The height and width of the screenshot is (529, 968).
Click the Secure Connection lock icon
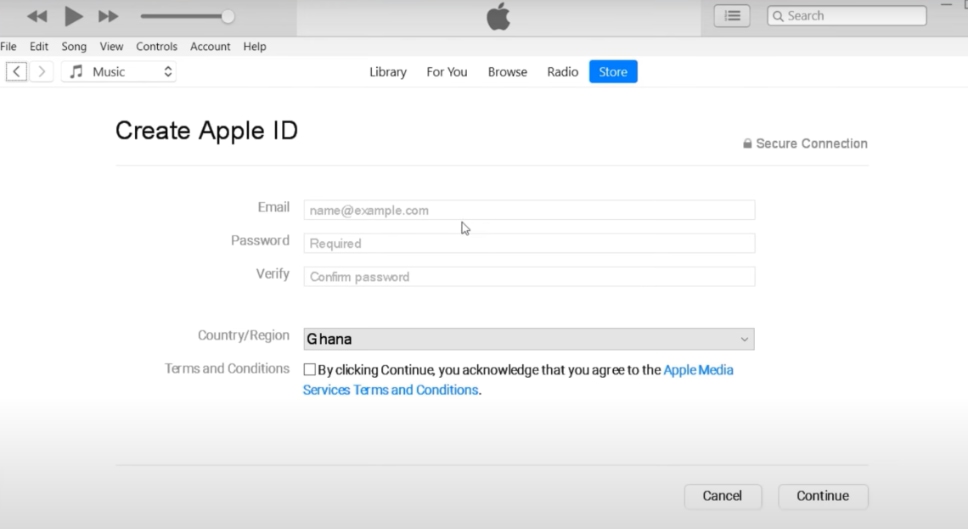tap(747, 143)
